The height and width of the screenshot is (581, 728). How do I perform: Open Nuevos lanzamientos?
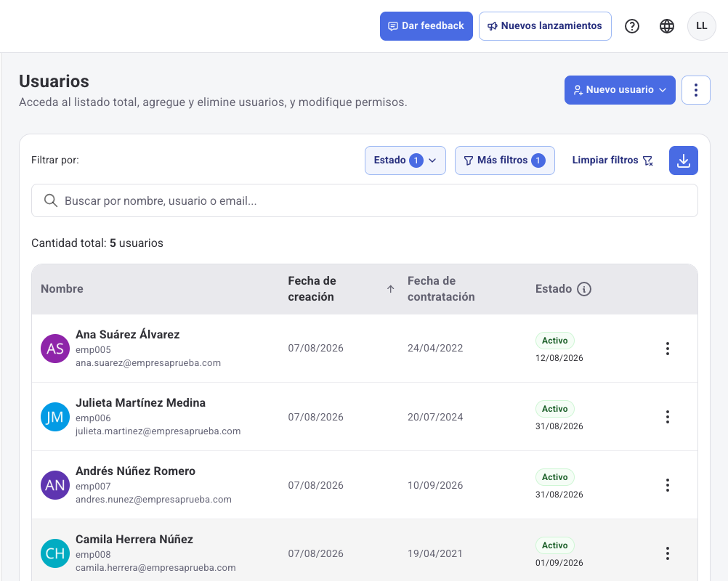[x=545, y=26]
